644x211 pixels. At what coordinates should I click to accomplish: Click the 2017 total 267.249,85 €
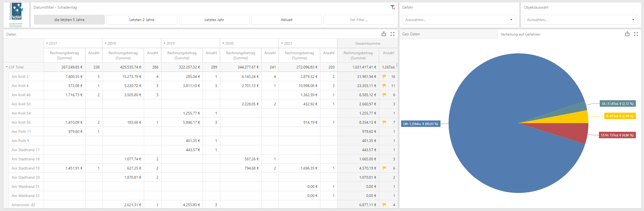(72, 67)
